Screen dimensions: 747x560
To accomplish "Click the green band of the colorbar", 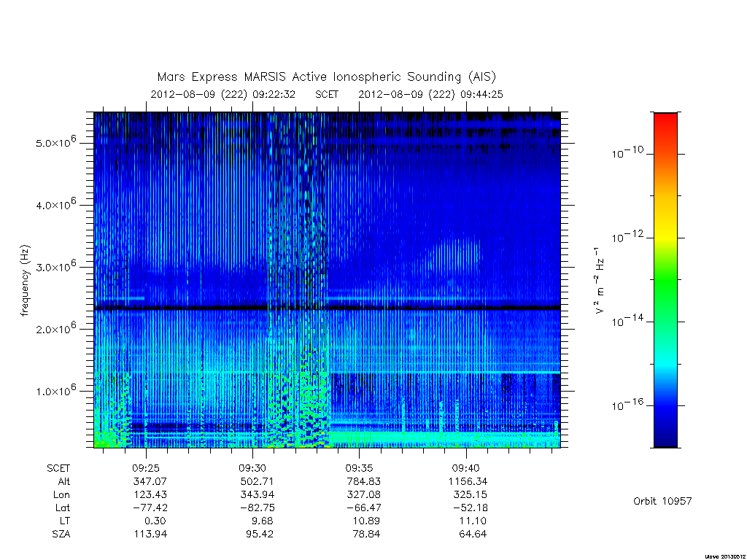I will coord(665,281).
